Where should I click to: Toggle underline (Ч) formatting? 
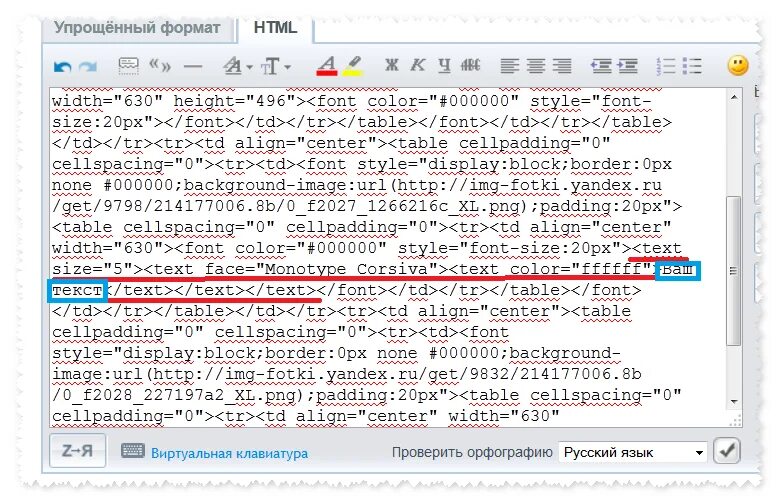[x=444, y=66]
